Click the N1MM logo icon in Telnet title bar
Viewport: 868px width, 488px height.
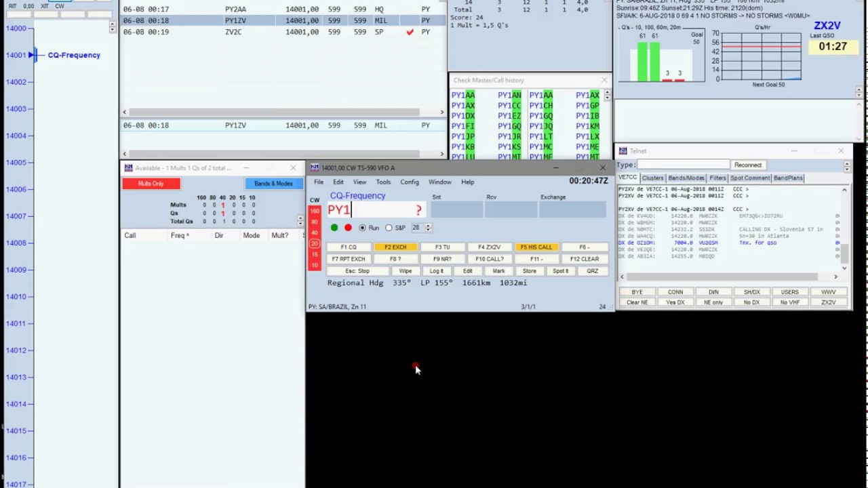tap(623, 151)
